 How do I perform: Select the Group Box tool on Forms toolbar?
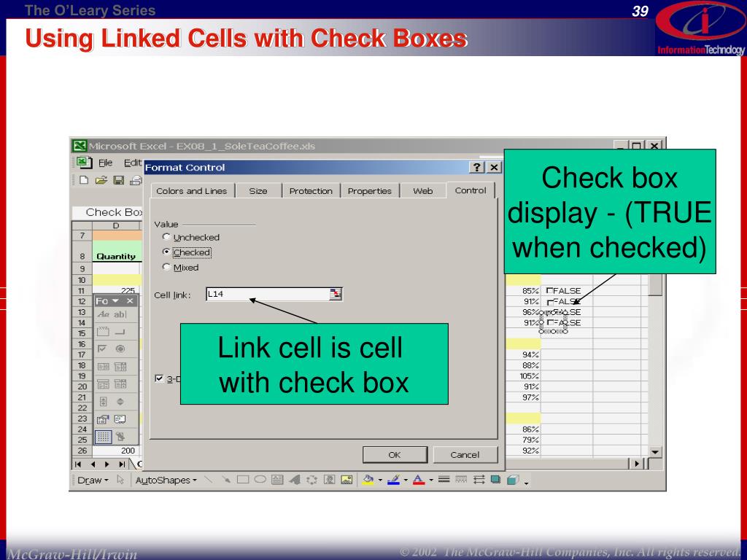[104, 332]
